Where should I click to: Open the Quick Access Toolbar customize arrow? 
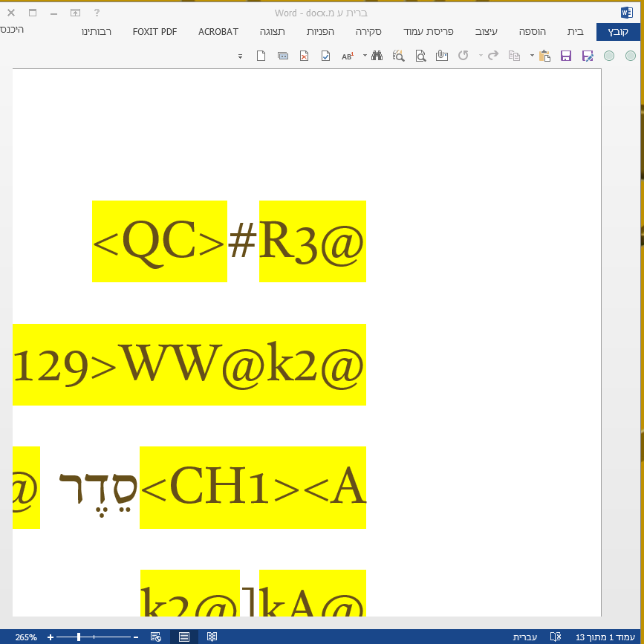(240, 56)
